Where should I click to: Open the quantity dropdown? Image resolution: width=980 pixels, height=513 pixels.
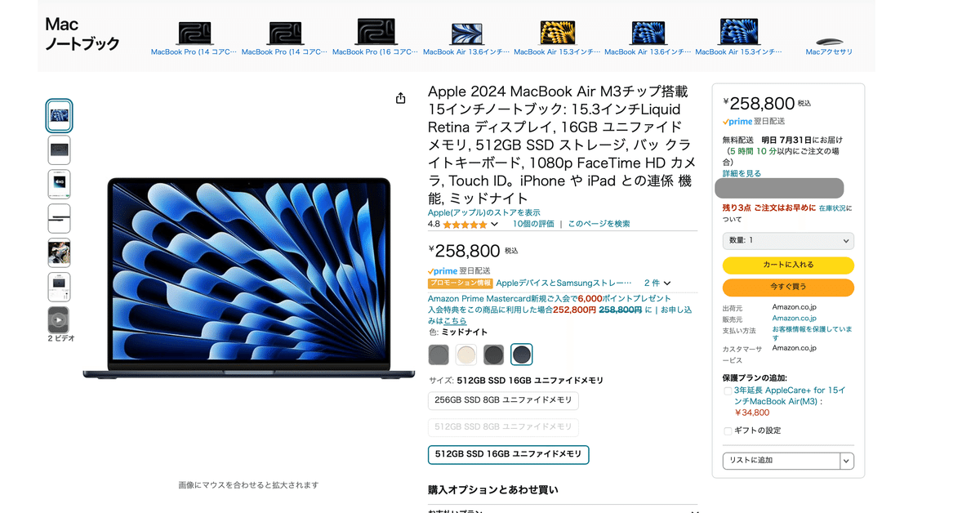[x=788, y=240]
